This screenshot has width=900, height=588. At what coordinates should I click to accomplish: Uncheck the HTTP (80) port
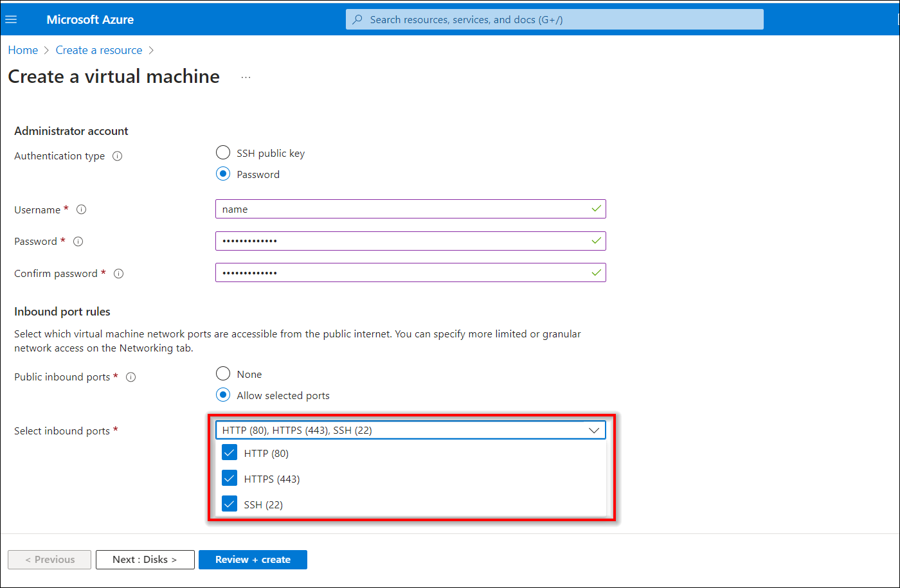(x=230, y=453)
